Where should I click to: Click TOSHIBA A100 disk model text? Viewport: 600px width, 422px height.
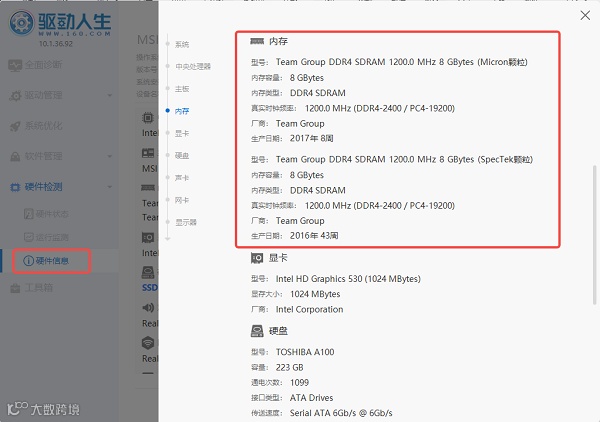click(x=305, y=352)
